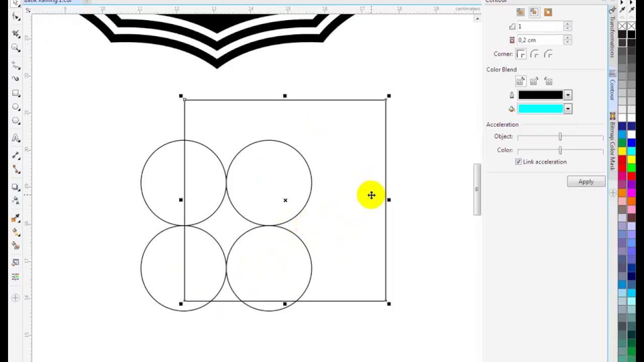Click the docker quick customize plus button

[x=612, y=193]
